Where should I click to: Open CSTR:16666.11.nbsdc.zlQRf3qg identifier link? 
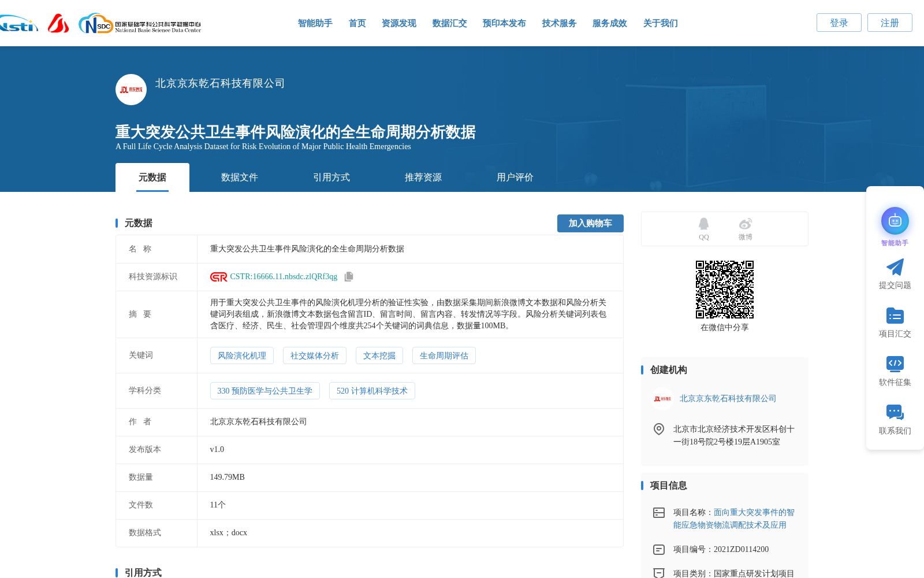pyautogui.click(x=284, y=277)
